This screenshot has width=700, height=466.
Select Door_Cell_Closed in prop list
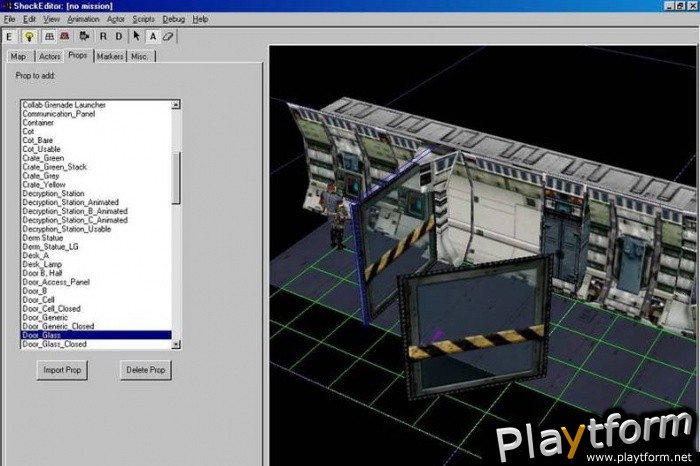tap(96, 308)
